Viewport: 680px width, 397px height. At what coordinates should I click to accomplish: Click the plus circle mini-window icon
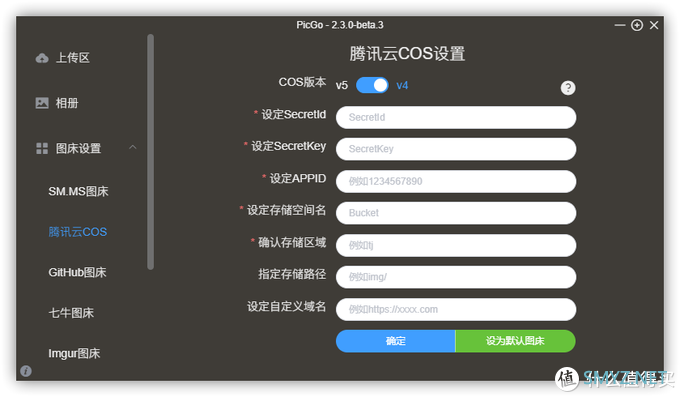coord(637,25)
